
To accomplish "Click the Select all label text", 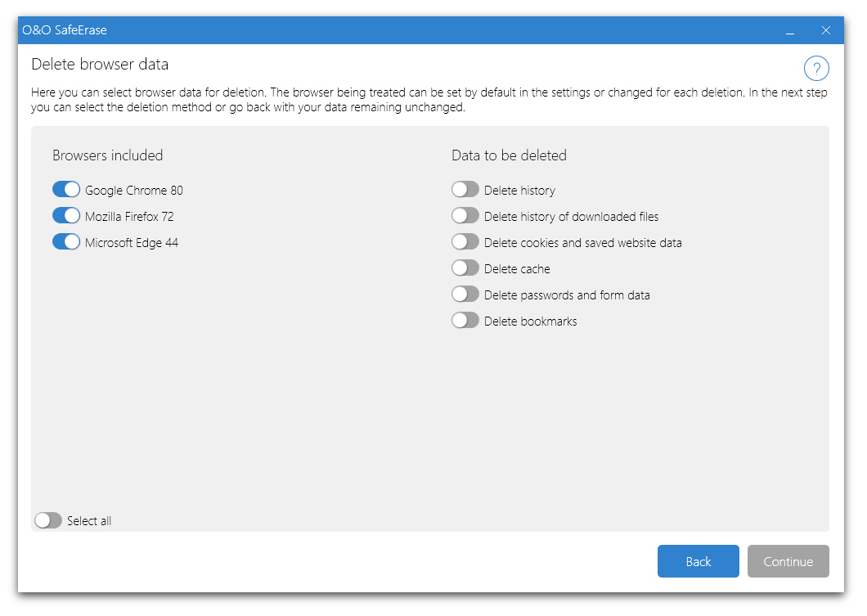I will 89,521.
